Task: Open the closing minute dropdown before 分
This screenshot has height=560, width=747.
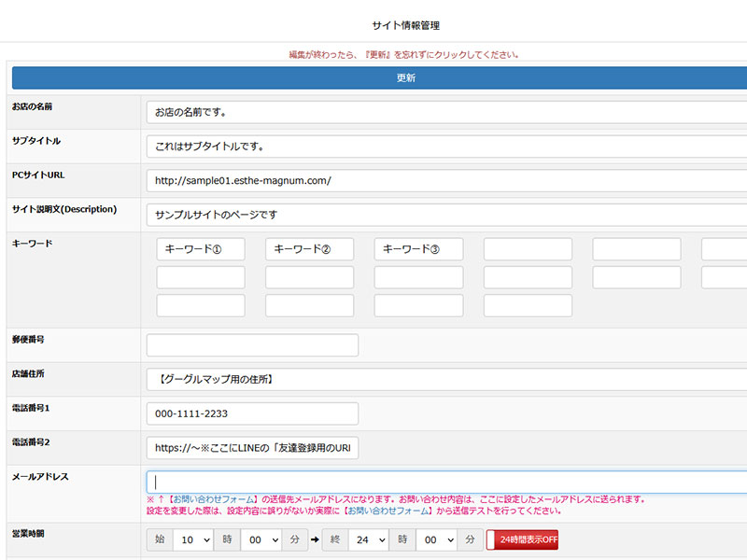Action: [435, 539]
